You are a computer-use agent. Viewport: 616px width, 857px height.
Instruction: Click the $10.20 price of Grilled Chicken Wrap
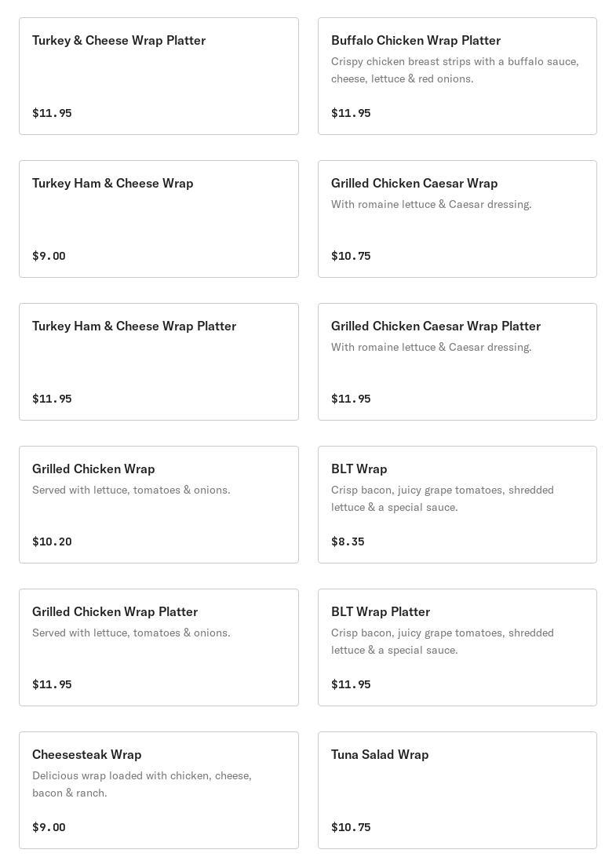pyautogui.click(x=52, y=541)
